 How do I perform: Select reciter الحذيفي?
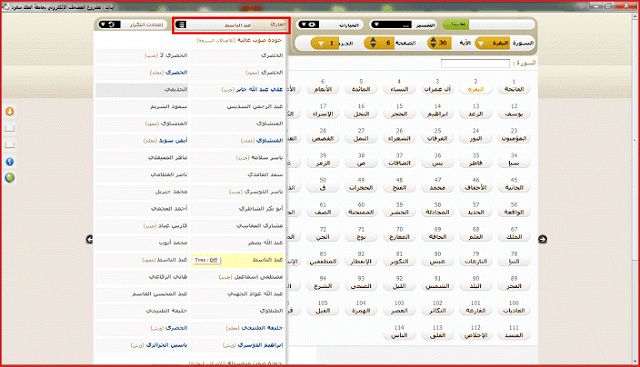141,89
